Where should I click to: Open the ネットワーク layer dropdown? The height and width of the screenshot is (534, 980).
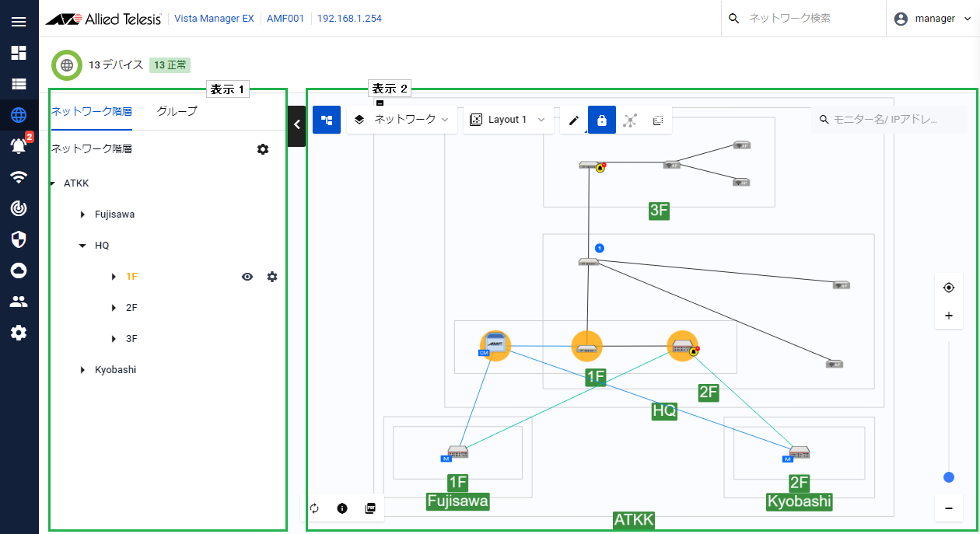coord(402,120)
